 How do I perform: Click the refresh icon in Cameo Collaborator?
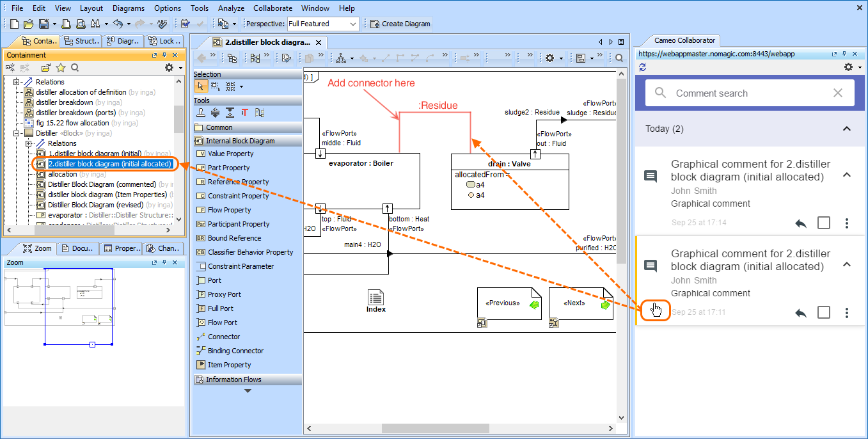643,67
